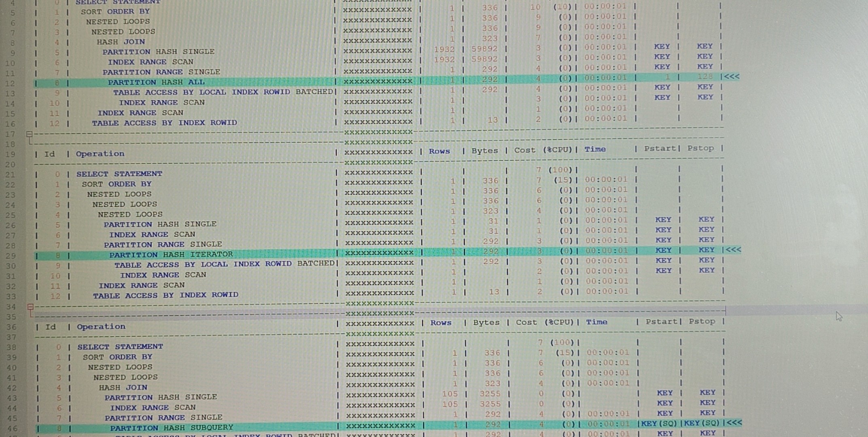The image size is (868, 437).
Task: Click SELECT STATEMENT text on line 21
Action: click(x=119, y=174)
